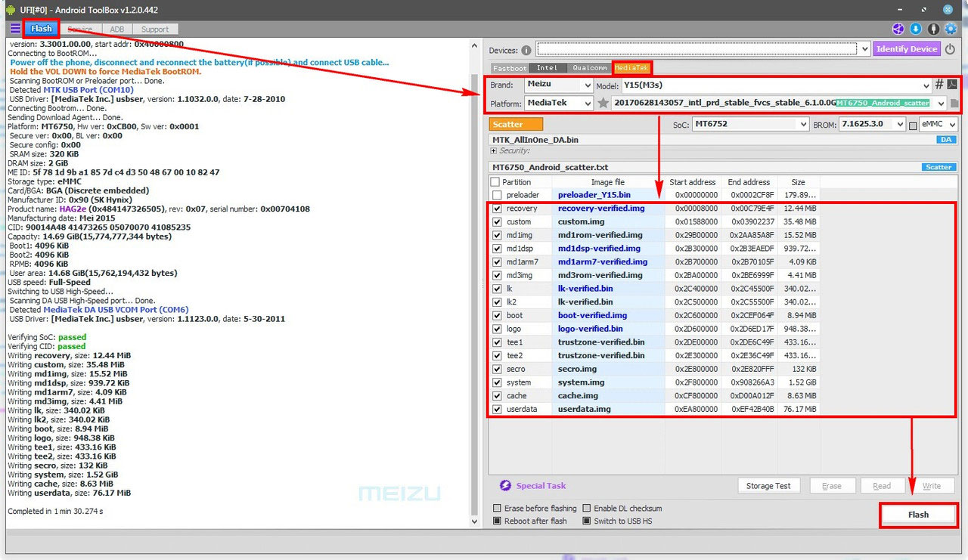Uncheck the recovery partition checkbox
The image size is (968, 560).
(497, 209)
